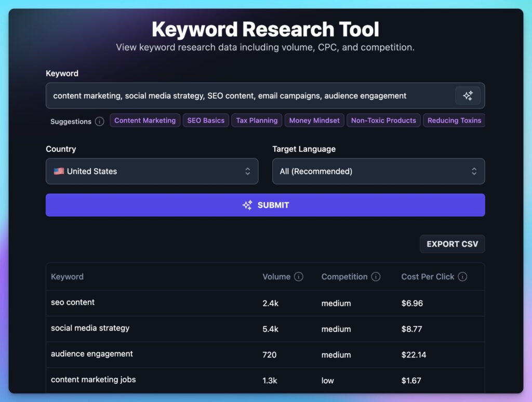Click the United States flag icon
The width and height of the screenshot is (532, 402).
pos(59,171)
